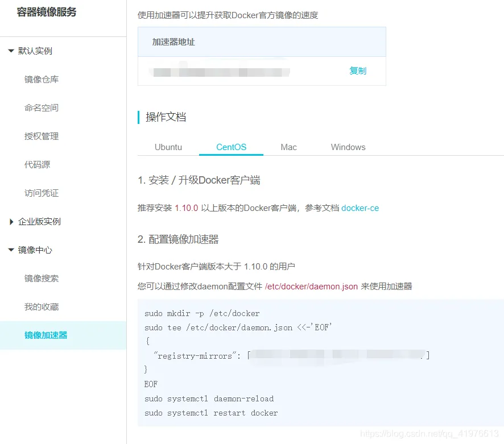Click 复制 to copy the accelerator address
Image resolution: width=504 pixels, height=444 pixels.
tap(357, 71)
